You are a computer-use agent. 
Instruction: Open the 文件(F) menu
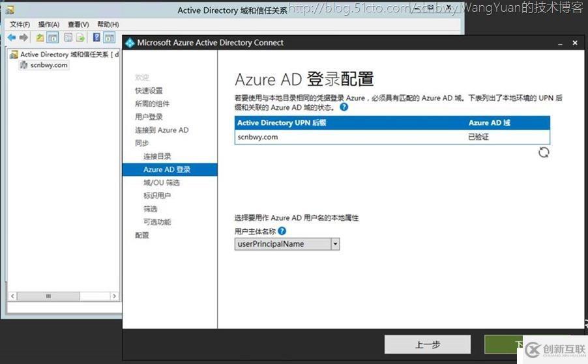coord(20,24)
